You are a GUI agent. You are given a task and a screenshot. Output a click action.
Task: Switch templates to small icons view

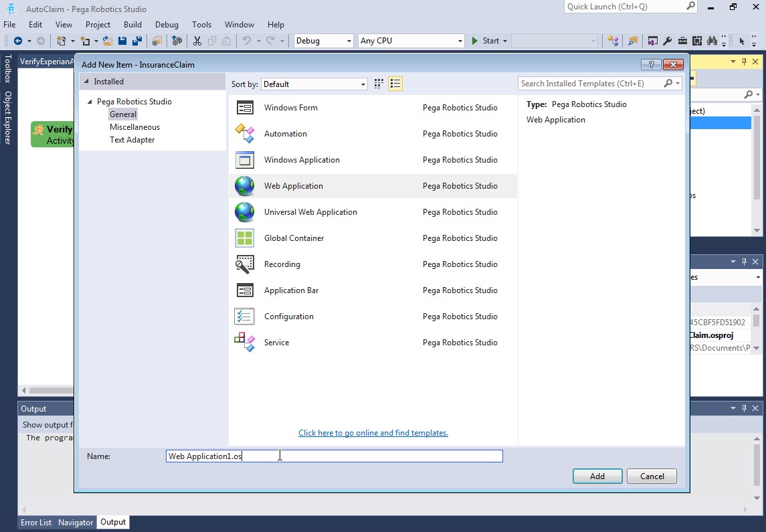[379, 84]
